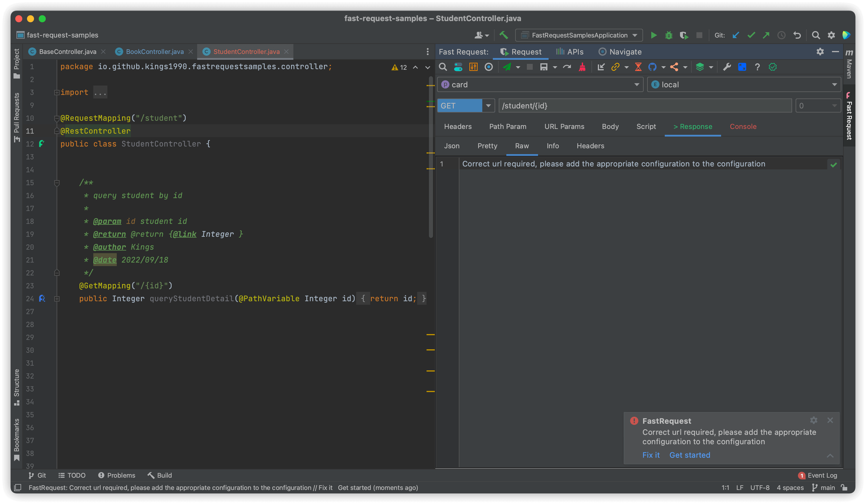Click the green layers stack icon

pyautogui.click(x=700, y=67)
